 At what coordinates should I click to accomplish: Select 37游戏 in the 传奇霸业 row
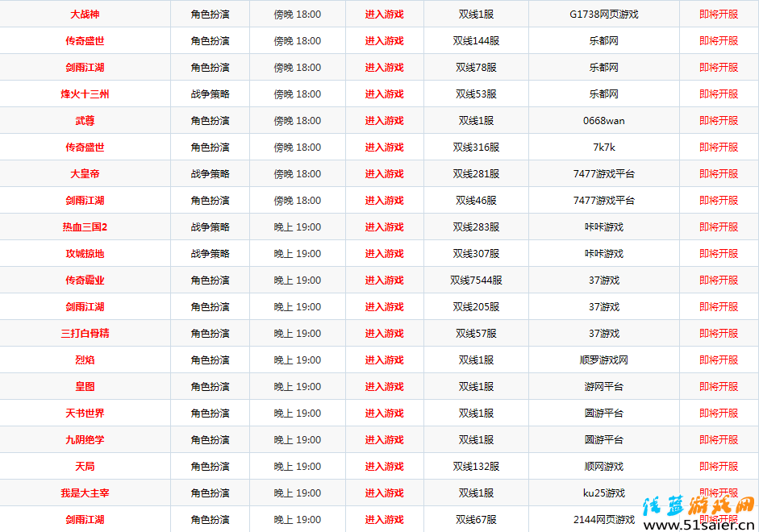[x=604, y=281]
